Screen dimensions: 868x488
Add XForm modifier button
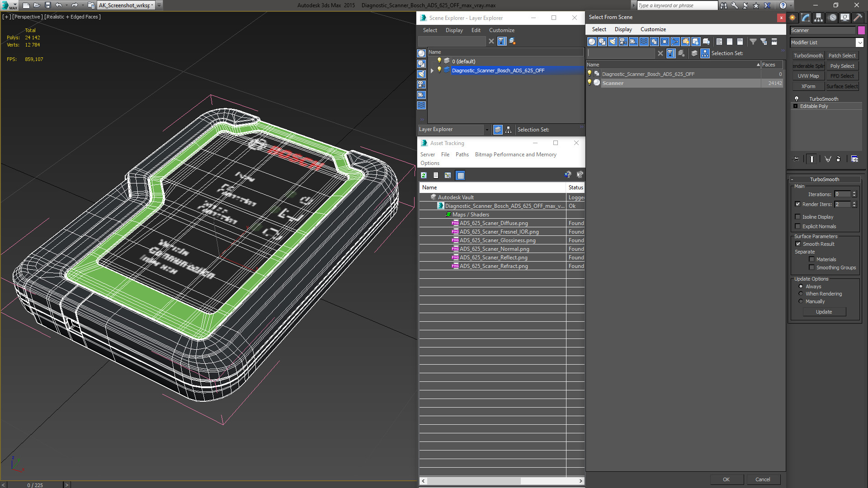click(x=808, y=86)
